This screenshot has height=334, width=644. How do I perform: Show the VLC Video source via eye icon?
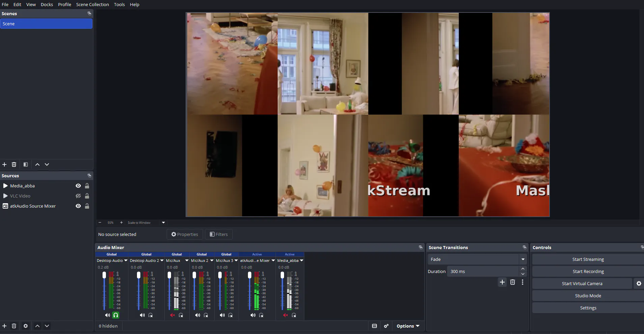coord(78,196)
